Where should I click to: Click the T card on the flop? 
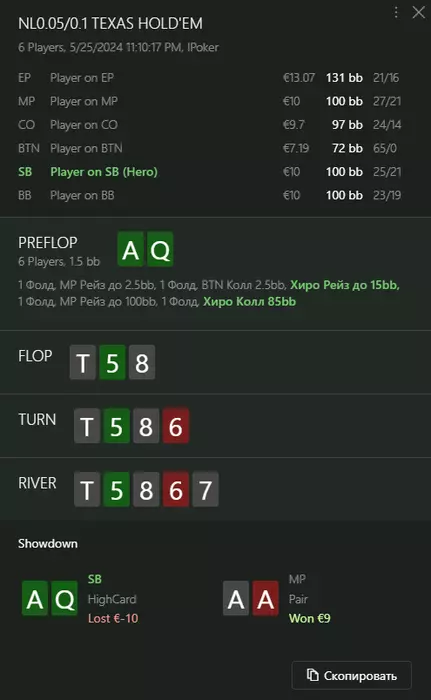83,362
